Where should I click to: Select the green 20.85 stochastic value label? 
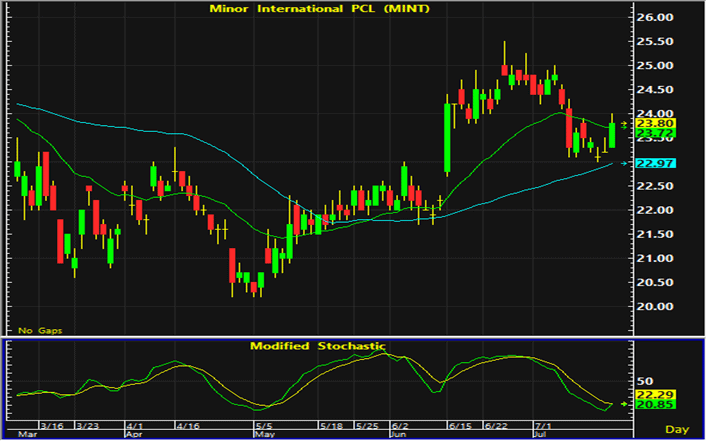pyautogui.click(x=655, y=404)
